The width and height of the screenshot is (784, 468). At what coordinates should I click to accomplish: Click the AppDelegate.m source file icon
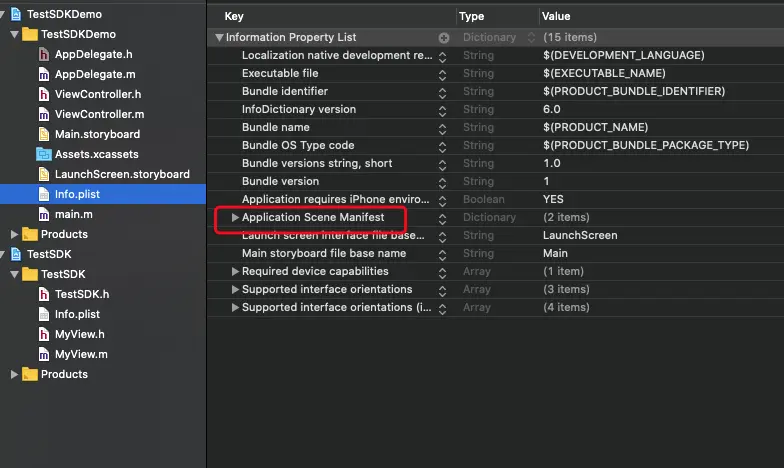(x=43, y=74)
